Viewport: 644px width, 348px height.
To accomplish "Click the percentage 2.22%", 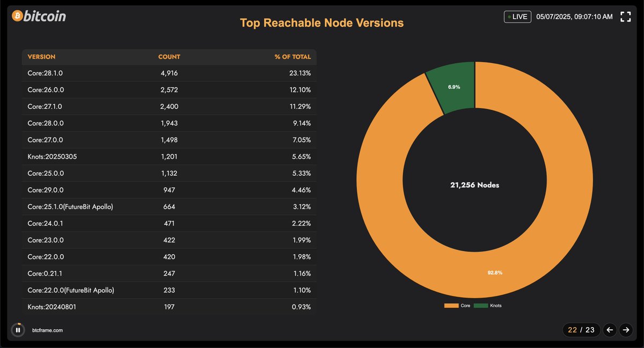I will point(302,224).
